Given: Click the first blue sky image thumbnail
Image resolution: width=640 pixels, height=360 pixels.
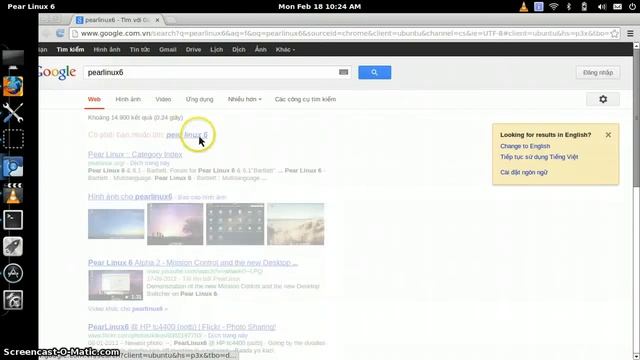Looking at the screenshot, I should point(116,224).
